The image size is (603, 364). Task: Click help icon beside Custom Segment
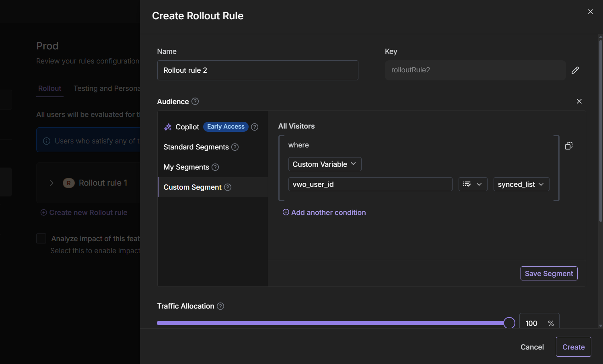[228, 187]
